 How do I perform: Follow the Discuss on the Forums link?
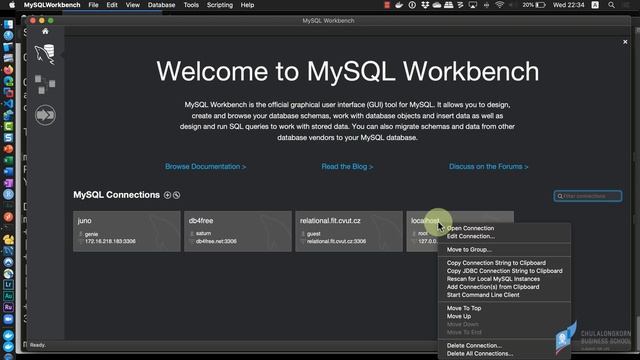[489, 167]
